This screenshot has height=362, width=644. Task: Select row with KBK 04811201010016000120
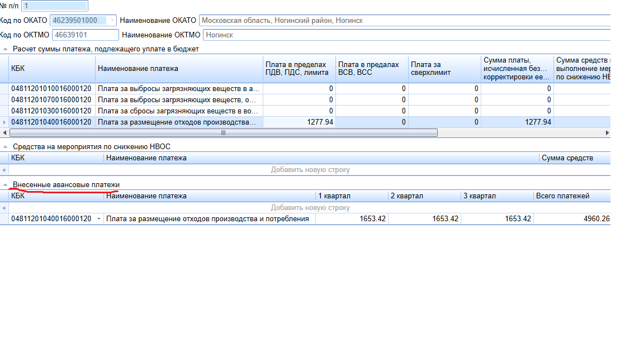click(x=51, y=88)
